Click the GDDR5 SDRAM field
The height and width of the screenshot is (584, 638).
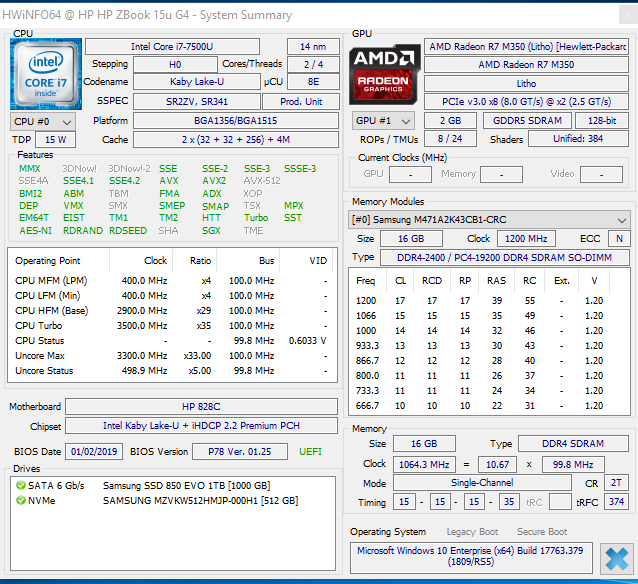pyautogui.click(x=527, y=120)
